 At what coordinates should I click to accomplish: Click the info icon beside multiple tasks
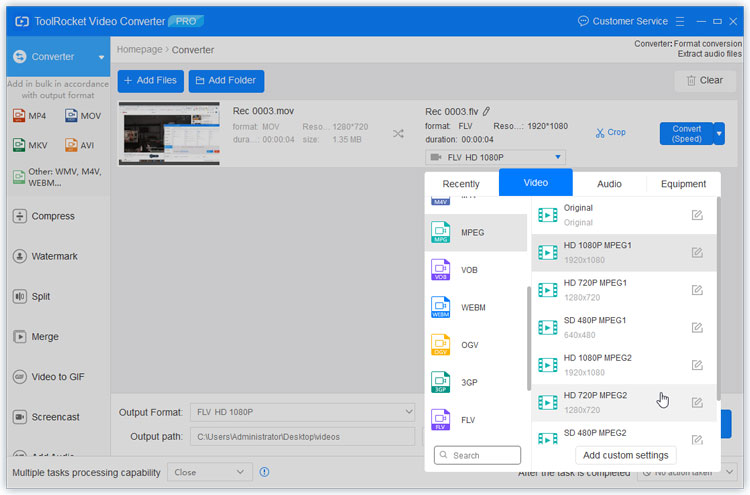[264, 472]
